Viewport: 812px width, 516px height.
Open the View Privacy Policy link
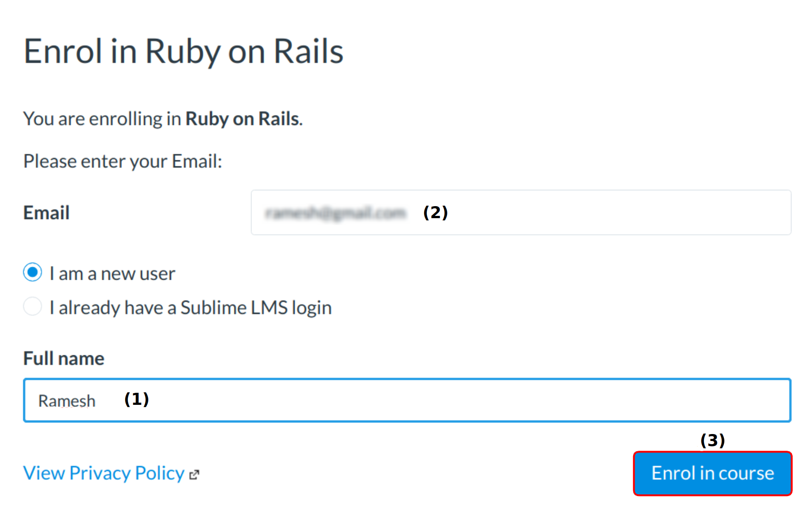pos(104,473)
